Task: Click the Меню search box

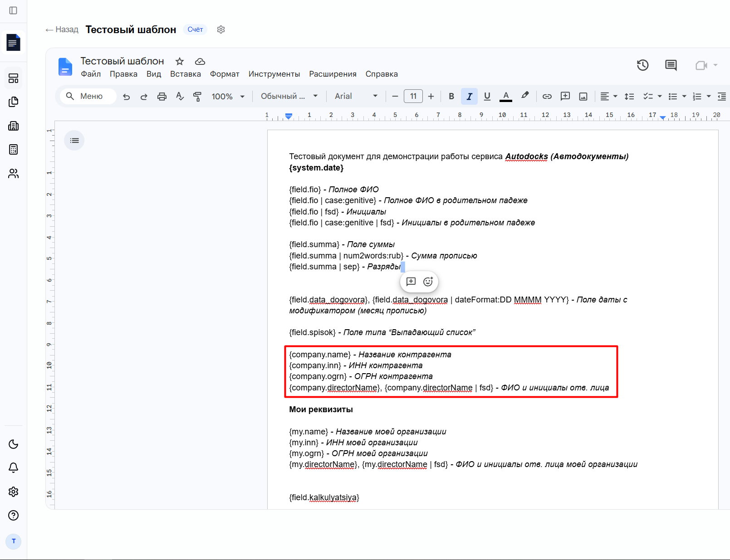Action: [x=88, y=96]
